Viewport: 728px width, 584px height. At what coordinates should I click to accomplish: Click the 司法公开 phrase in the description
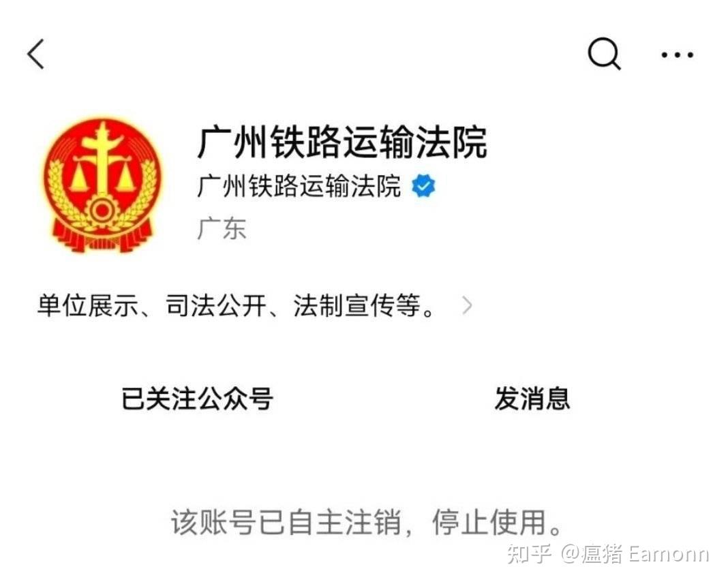216,305
